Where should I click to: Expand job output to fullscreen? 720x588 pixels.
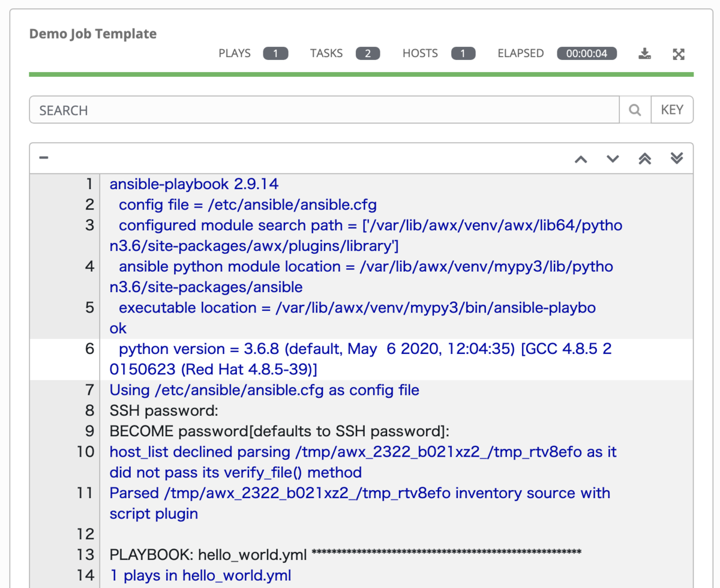pyautogui.click(x=679, y=53)
